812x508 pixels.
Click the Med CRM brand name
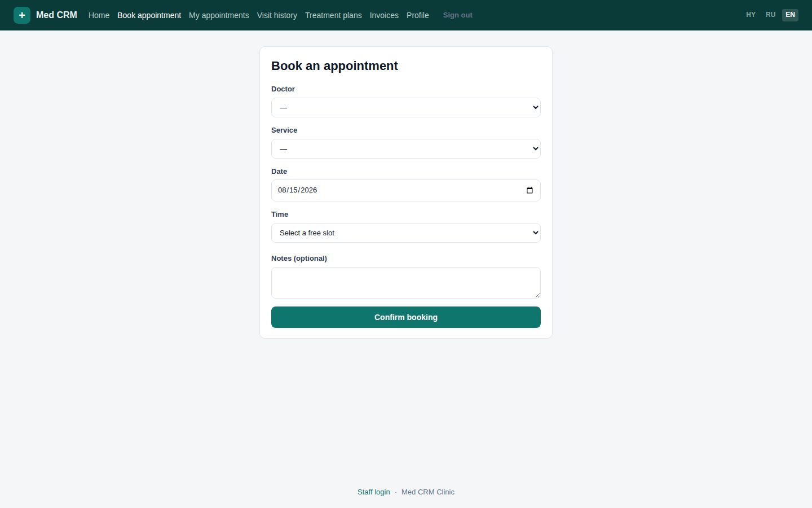point(56,15)
